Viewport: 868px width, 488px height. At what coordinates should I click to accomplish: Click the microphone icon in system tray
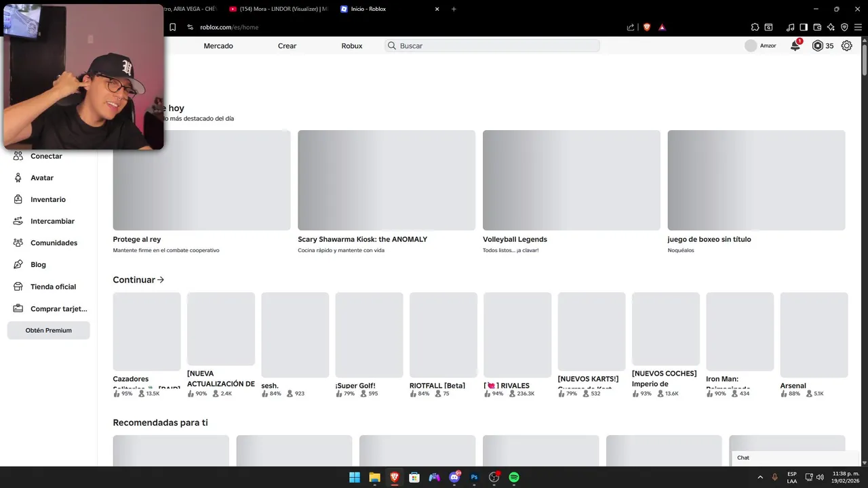click(774, 477)
